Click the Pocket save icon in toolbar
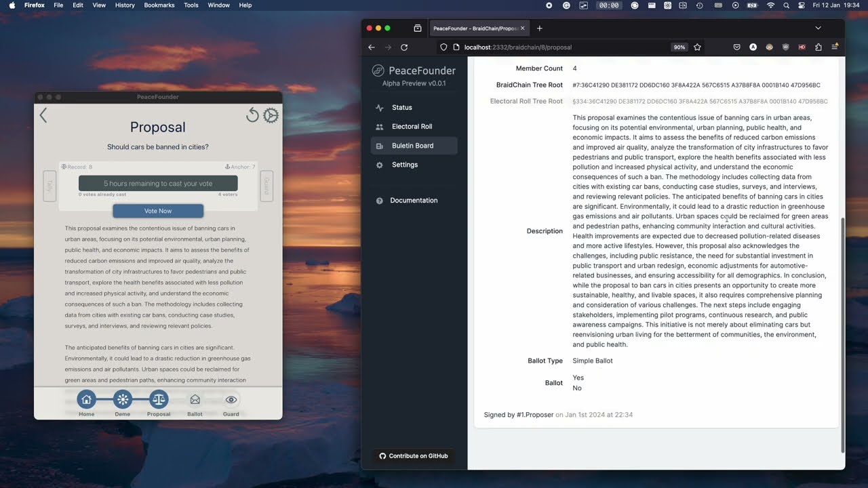868x488 pixels. coord(736,47)
